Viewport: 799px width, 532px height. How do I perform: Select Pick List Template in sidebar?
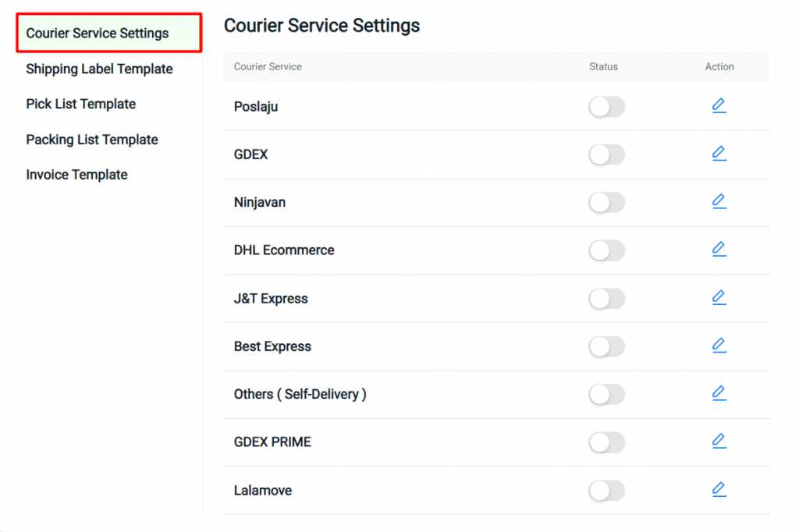click(81, 104)
